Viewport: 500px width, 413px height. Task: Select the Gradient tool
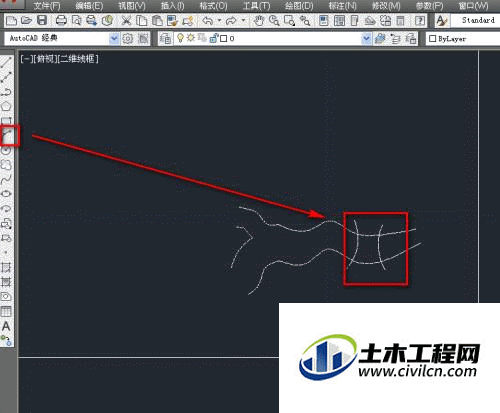click(x=6, y=282)
